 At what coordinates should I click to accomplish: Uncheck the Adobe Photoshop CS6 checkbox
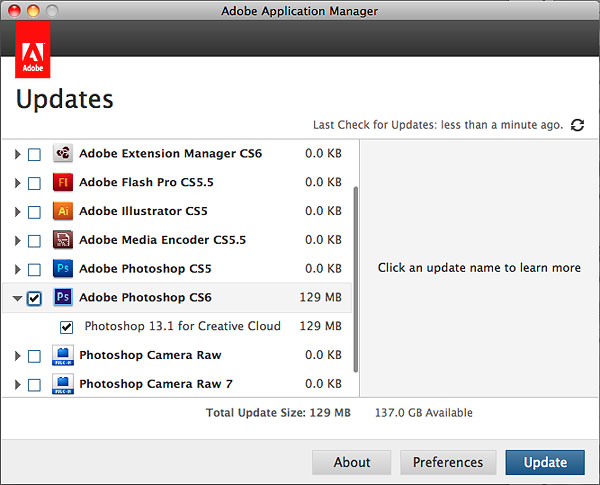(x=35, y=298)
